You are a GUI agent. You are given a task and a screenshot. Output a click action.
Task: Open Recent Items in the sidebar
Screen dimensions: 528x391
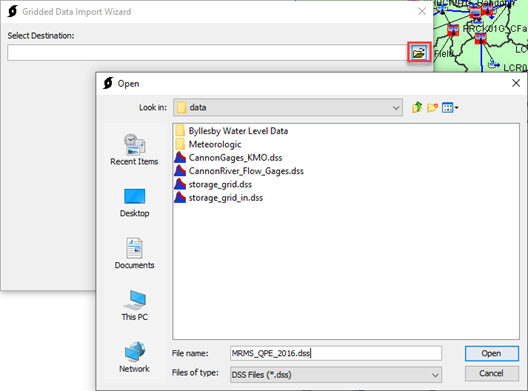[134, 150]
